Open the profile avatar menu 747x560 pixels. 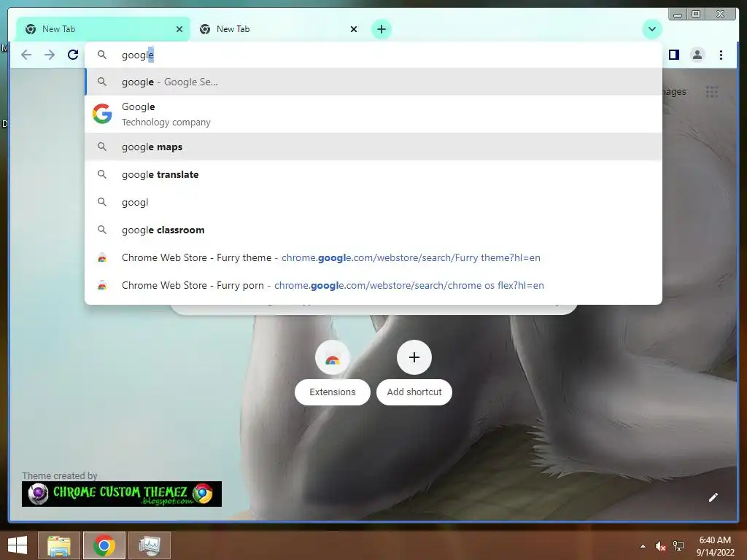point(697,55)
